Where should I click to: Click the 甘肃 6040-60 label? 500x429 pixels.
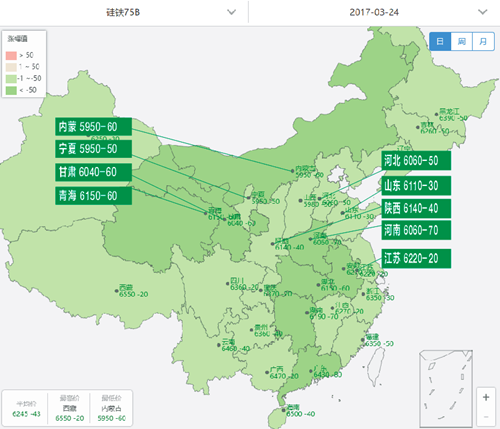93,172
